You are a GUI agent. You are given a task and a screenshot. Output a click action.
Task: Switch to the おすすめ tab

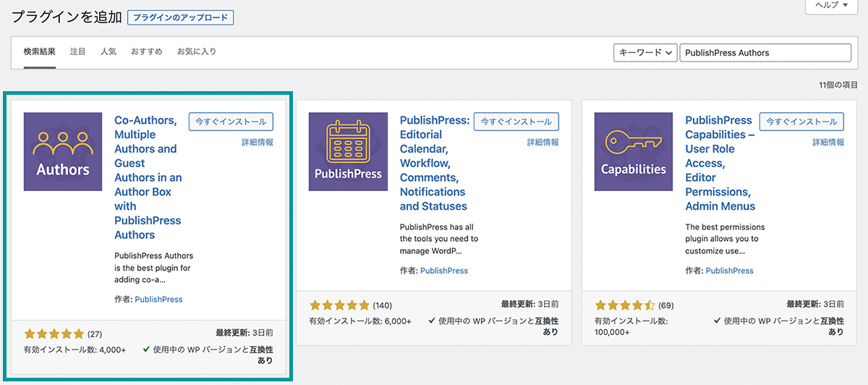(147, 52)
